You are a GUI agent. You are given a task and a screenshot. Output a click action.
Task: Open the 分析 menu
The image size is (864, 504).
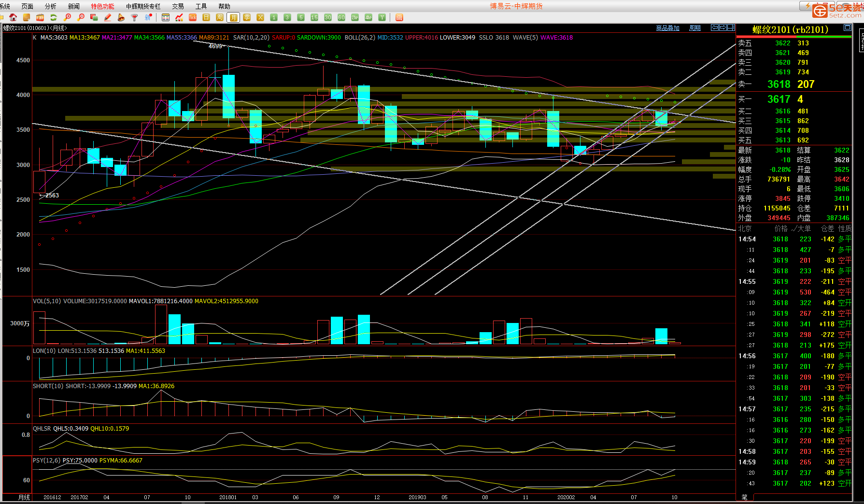pyautogui.click(x=50, y=6)
